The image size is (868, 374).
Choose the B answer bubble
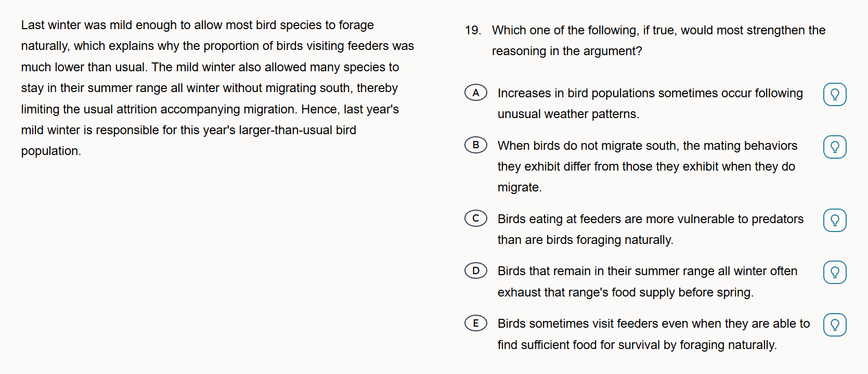click(475, 145)
